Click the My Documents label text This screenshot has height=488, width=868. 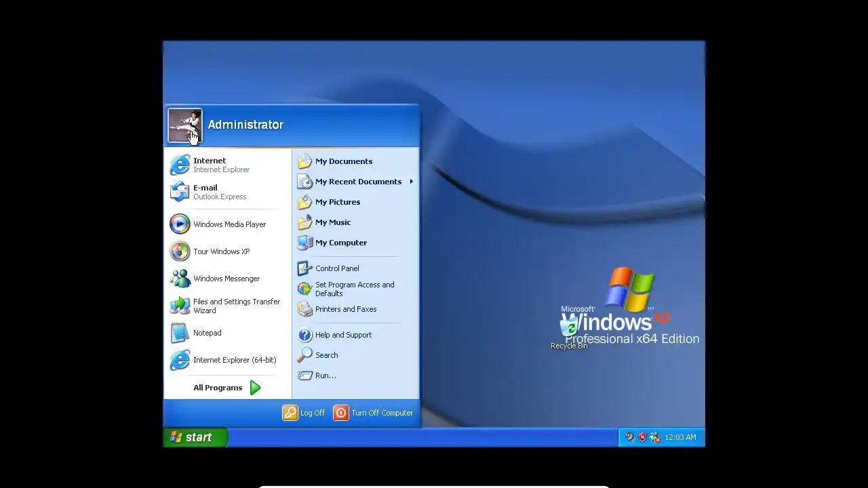pos(344,161)
